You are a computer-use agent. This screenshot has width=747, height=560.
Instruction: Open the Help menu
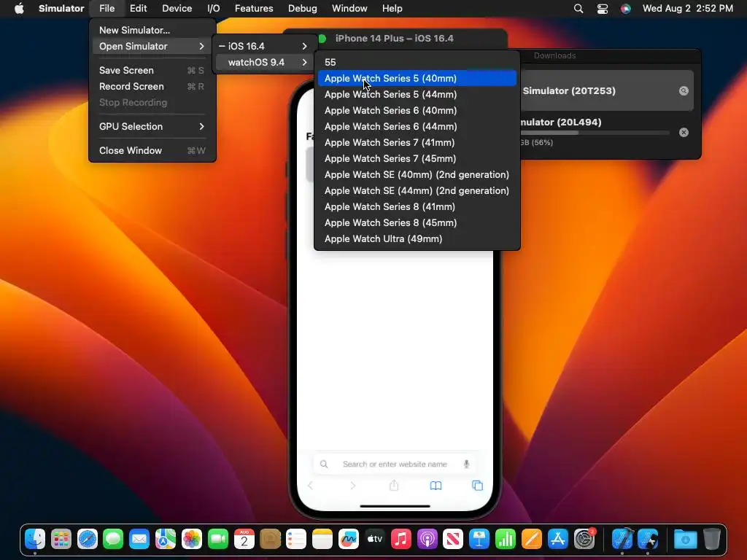[392, 9]
